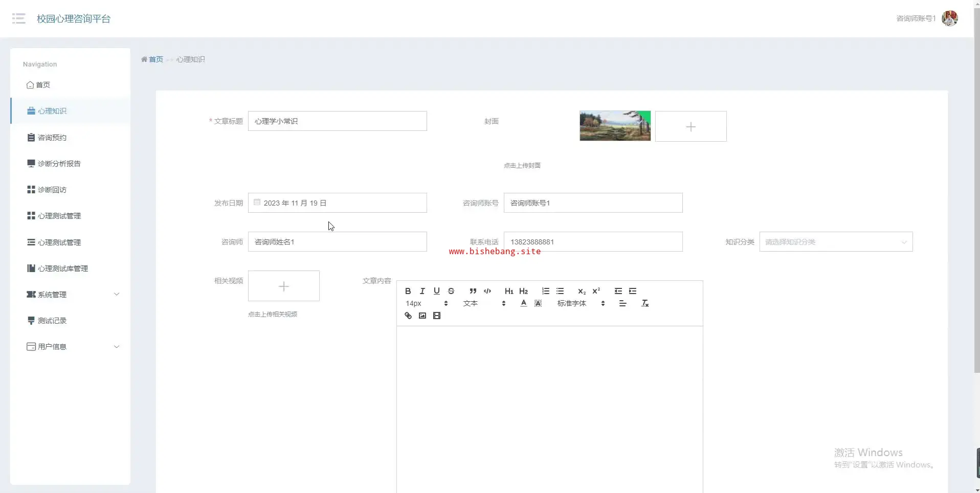The height and width of the screenshot is (493, 980).
Task: Click the 心理知识 breadcrumb text
Action: point(190,59)
